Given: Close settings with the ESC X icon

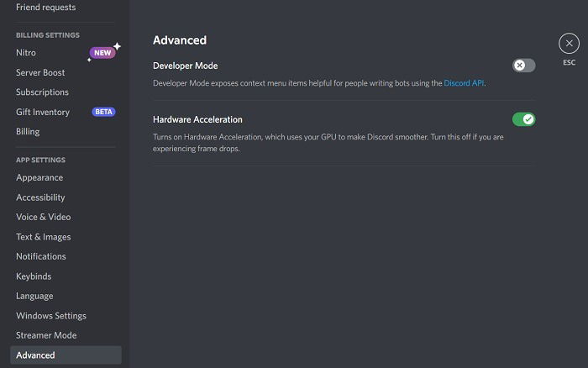Looking at the screenshot, I should point(569,44).
